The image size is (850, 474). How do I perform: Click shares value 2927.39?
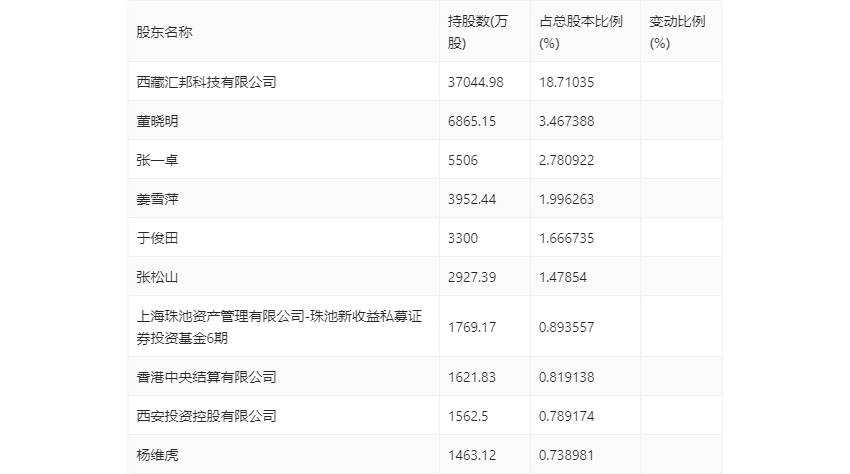tap(472, 277)
